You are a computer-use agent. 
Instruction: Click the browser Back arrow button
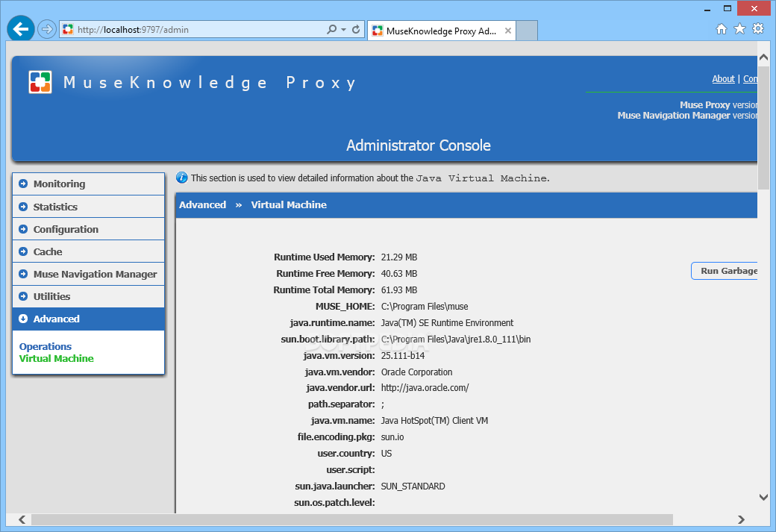pyautogui.click(x=21, y=29)
